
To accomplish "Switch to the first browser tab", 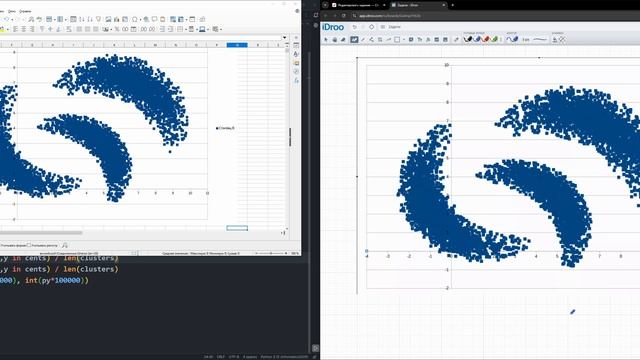I will 358,5.
